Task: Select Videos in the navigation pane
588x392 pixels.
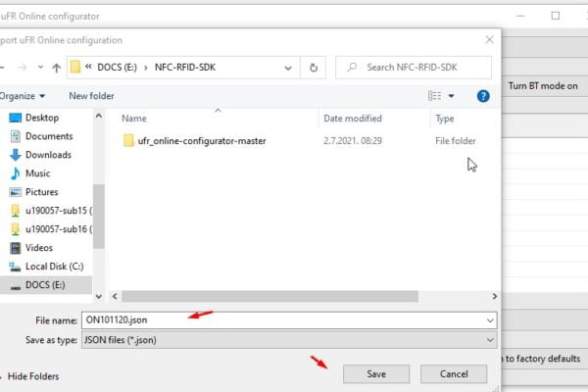Action: (39, 248)
